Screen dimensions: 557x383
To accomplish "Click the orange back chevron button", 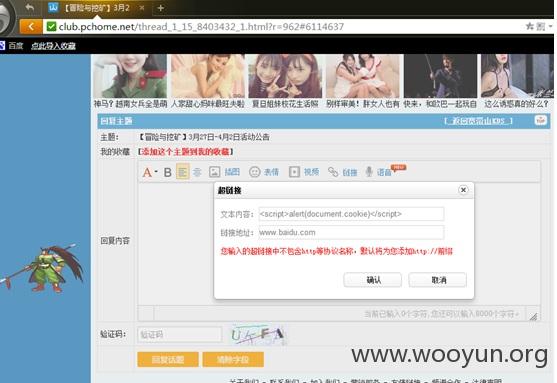I will point(31,27).
